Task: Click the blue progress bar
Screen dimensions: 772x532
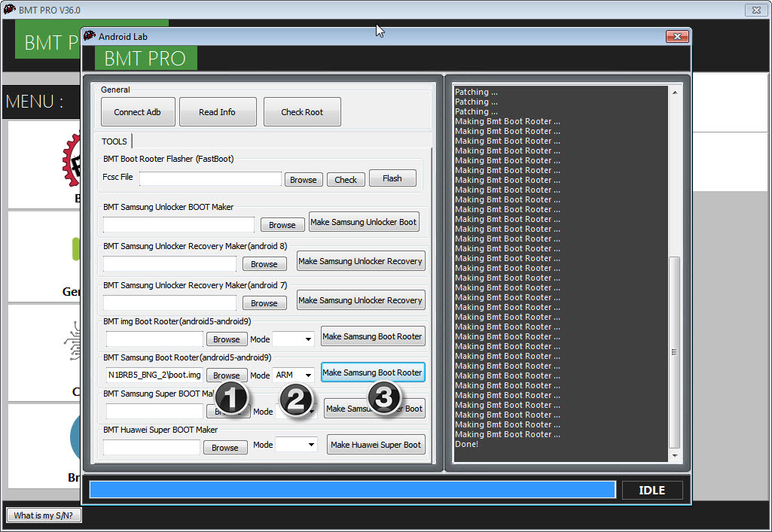Action: pos(352,490)
